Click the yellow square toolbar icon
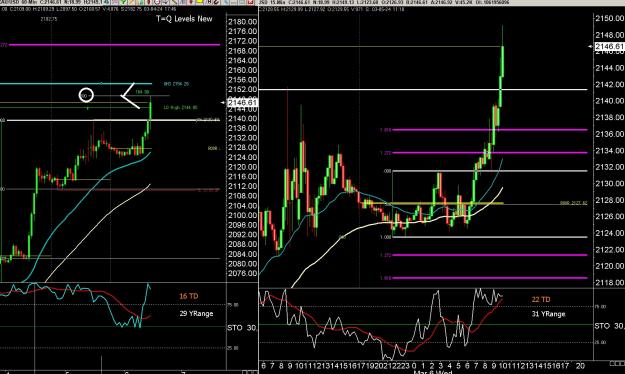Image resolution: width=625 pixels, height=374 pixels. (200, 2)
